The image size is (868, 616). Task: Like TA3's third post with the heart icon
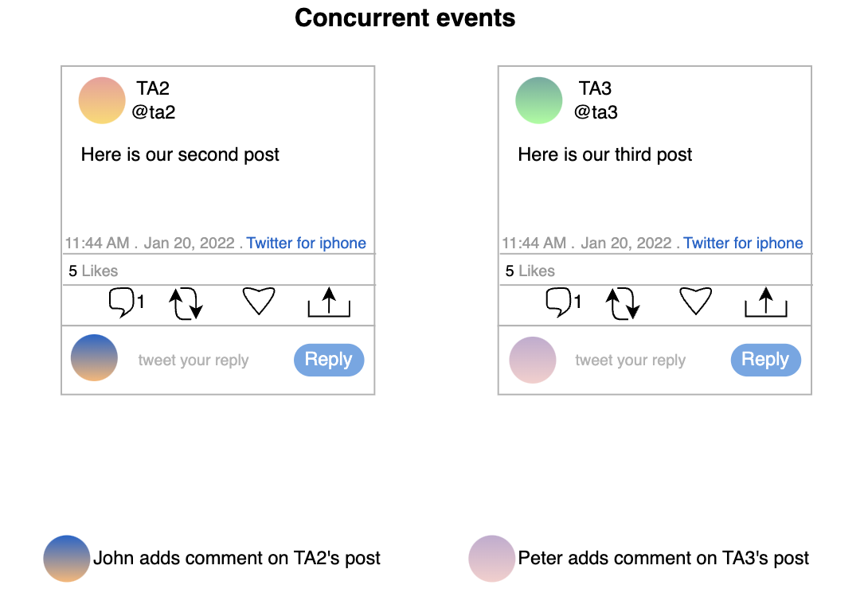[x=696, y=301]
